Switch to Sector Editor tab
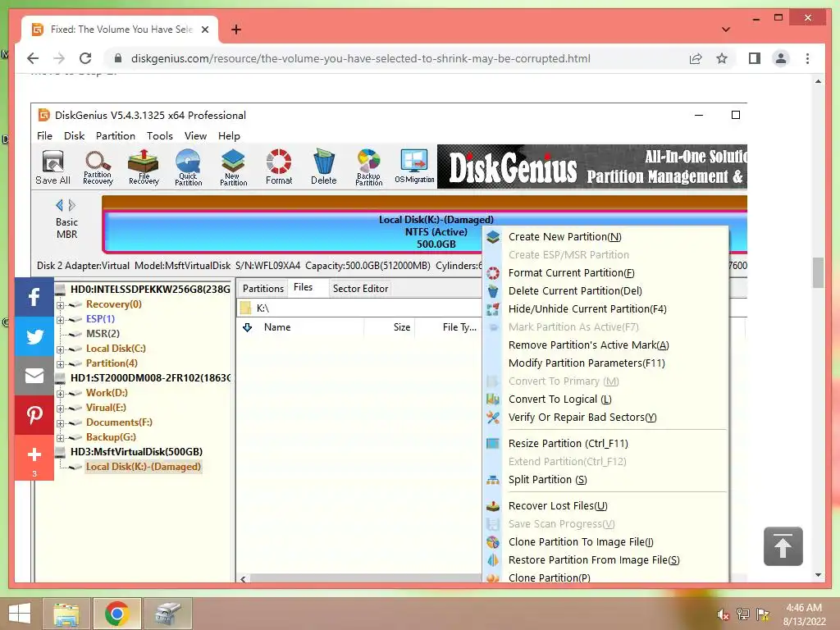The width and height of the screenshot is (840, 630). [x=360, y=288]
